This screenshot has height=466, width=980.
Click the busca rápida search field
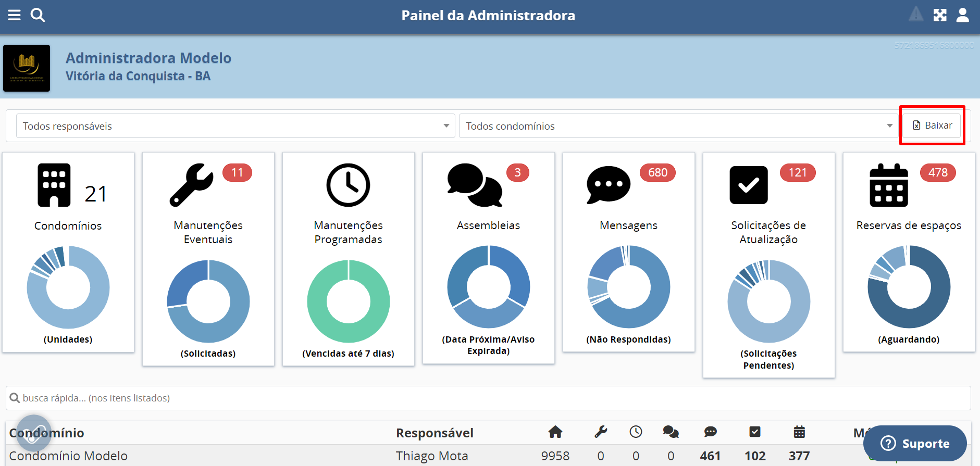click(488, 398)
